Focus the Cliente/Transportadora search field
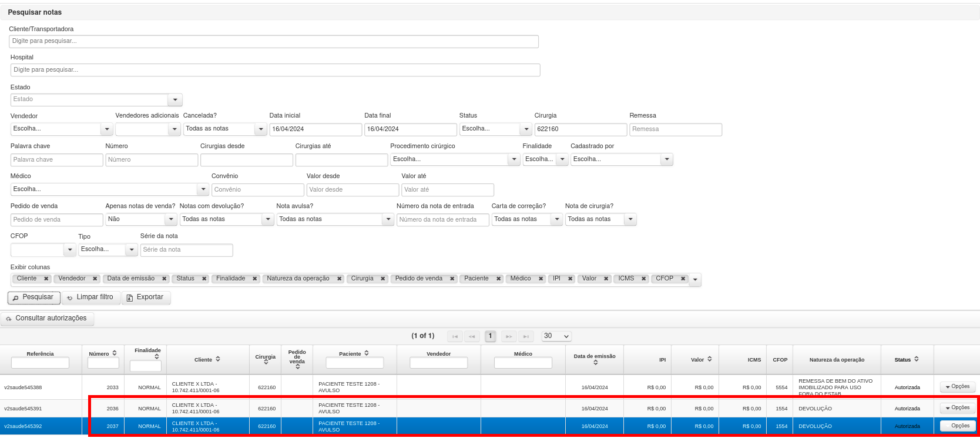 274,42
